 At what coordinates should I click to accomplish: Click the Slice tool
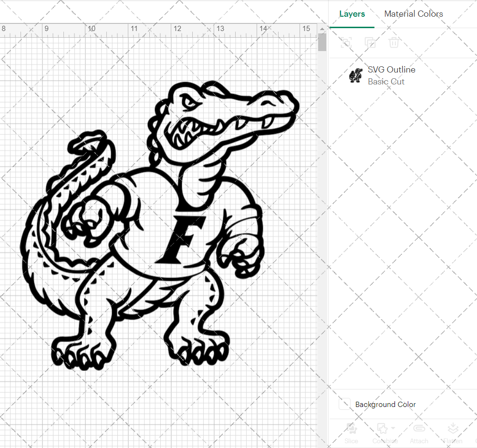(x=352, y=433)
